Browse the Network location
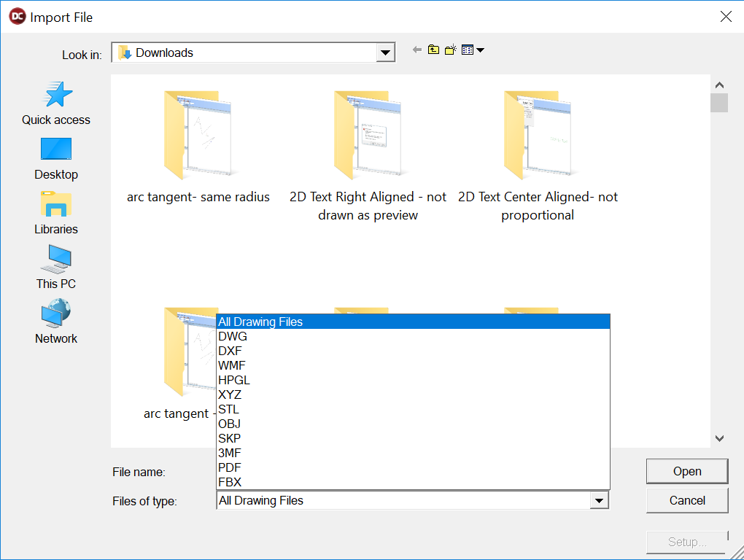744x560 pixels. tap(56, 322)
